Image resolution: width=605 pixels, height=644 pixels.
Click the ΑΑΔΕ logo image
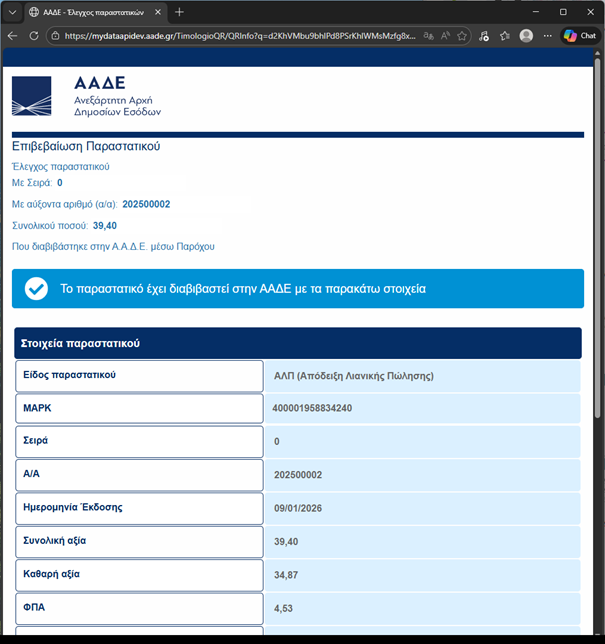[x=32, y=96]
